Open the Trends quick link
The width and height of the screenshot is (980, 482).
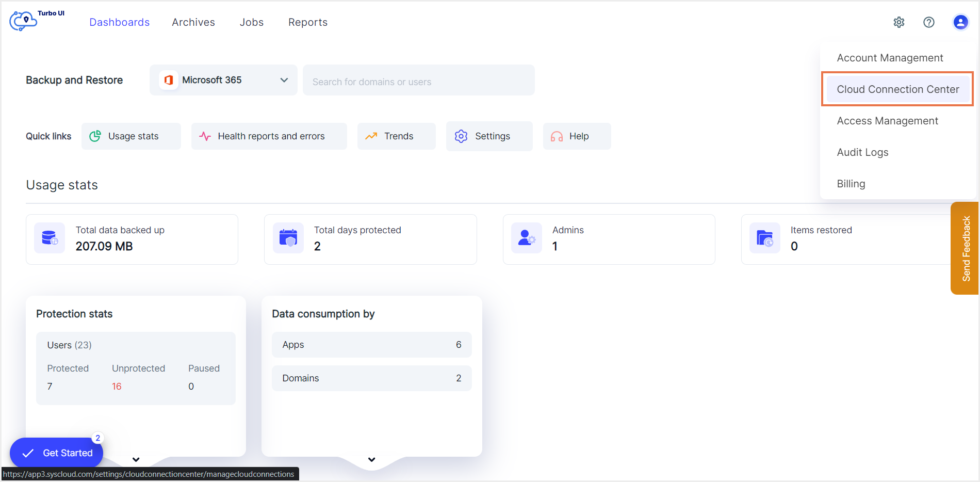coord(396,136)
